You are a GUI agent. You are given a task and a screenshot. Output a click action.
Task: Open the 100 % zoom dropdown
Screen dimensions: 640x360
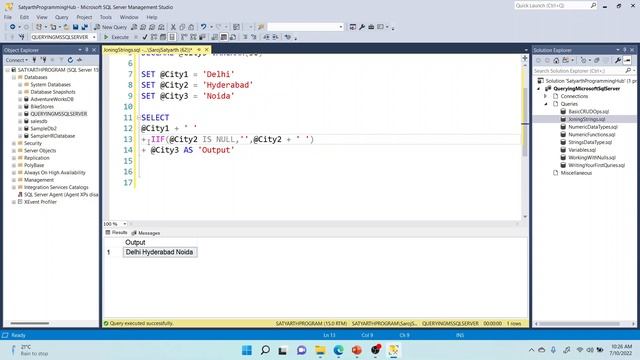tap(124, 224)
